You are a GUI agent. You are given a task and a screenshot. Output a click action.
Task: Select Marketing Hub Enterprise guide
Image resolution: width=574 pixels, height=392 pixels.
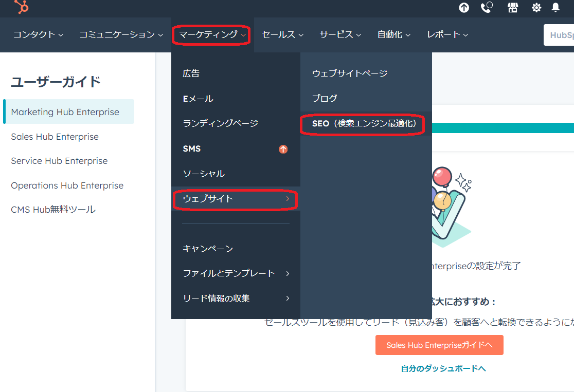click(x=69, y=111)
